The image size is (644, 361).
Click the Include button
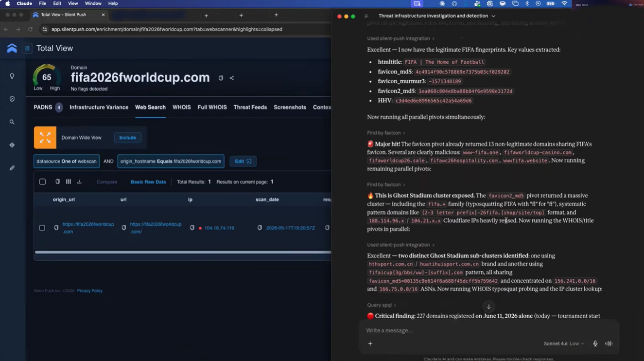128,138
